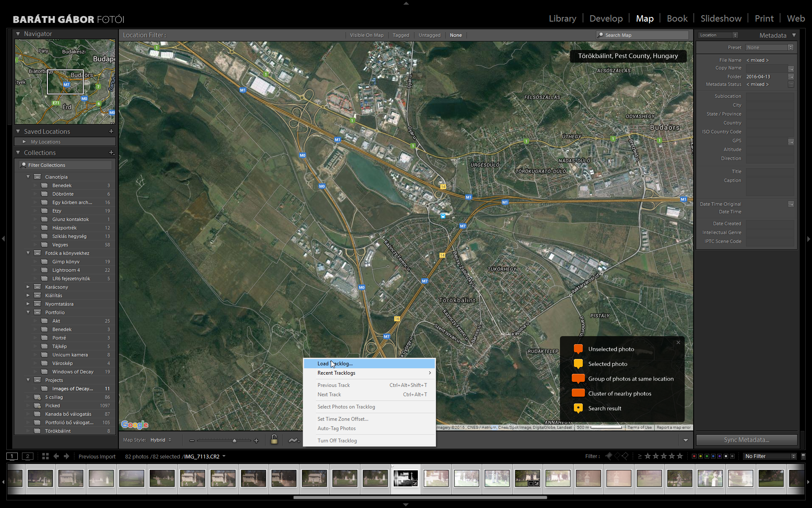Open the Map Style Hybrid dropdown

coord(161,440)
